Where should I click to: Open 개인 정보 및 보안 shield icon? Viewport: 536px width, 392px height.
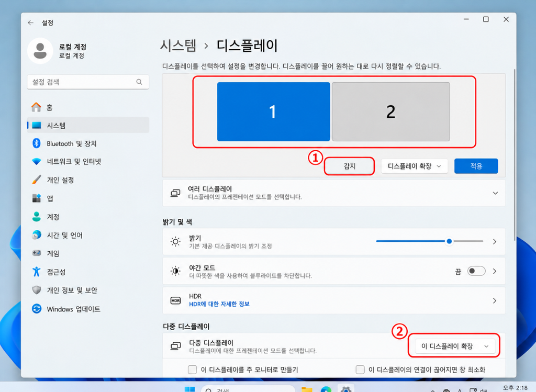[36, 290]
